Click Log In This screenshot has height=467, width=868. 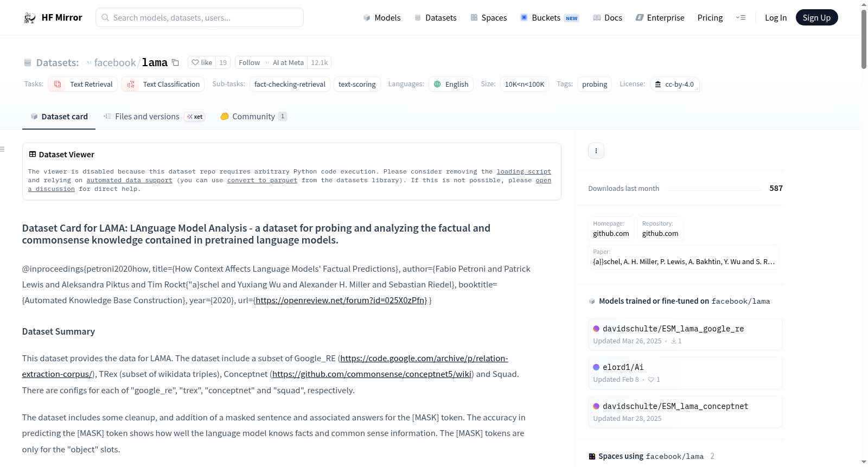pos(776,17)
